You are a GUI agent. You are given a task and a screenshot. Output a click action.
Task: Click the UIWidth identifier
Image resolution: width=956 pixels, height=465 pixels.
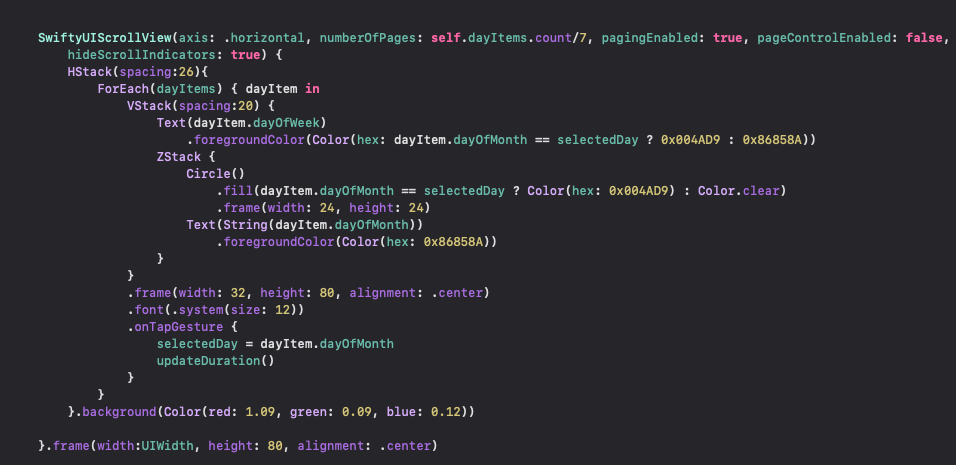(168, 446)
